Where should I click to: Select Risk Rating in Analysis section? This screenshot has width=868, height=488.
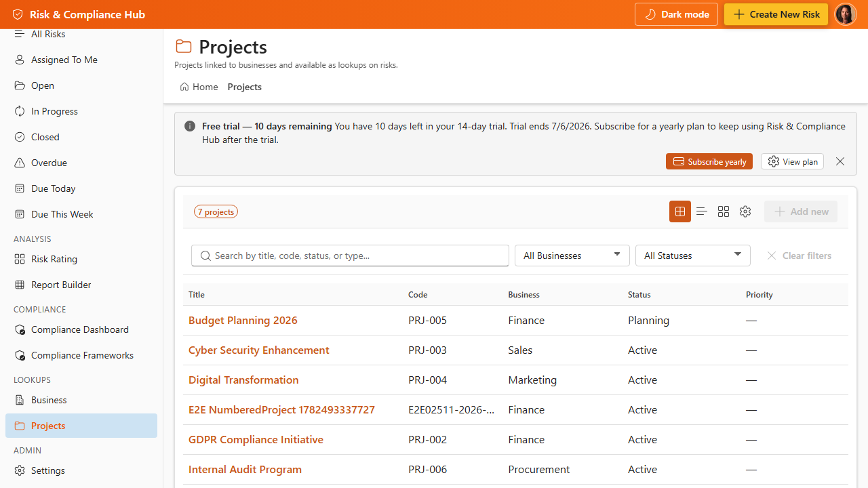coord(81,259)
